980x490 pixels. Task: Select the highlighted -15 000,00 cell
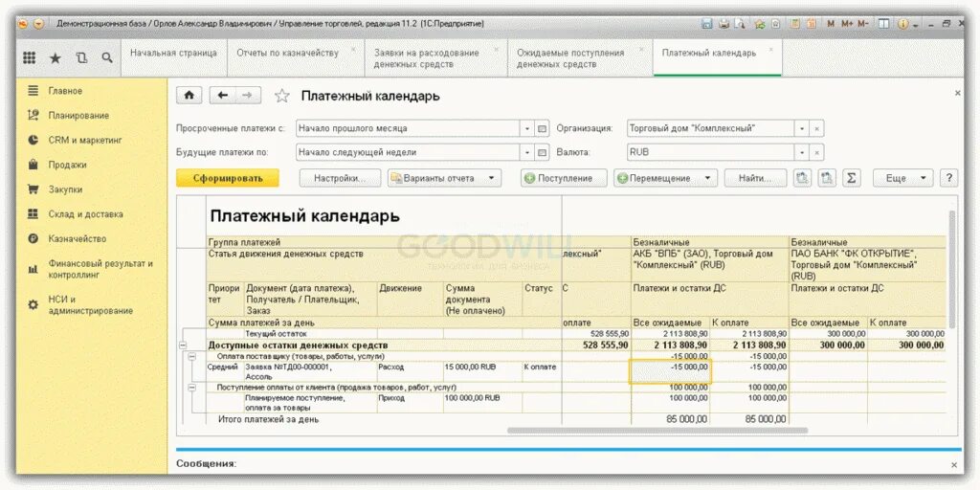click(671, 371)
